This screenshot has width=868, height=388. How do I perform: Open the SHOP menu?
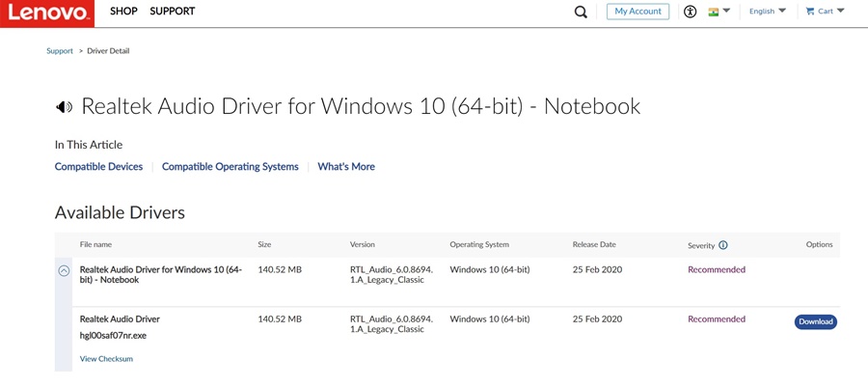click(x=123, y=12)
